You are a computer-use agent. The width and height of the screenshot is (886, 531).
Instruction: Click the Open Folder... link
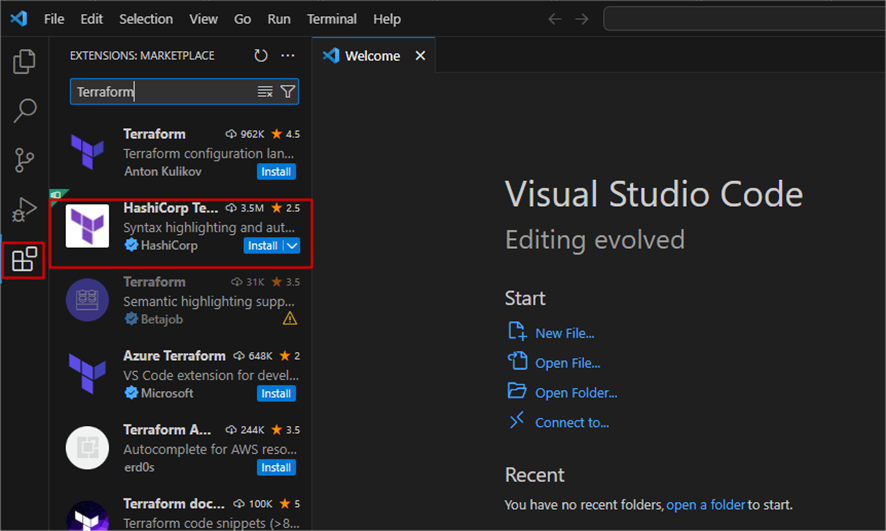pos(576,393)
